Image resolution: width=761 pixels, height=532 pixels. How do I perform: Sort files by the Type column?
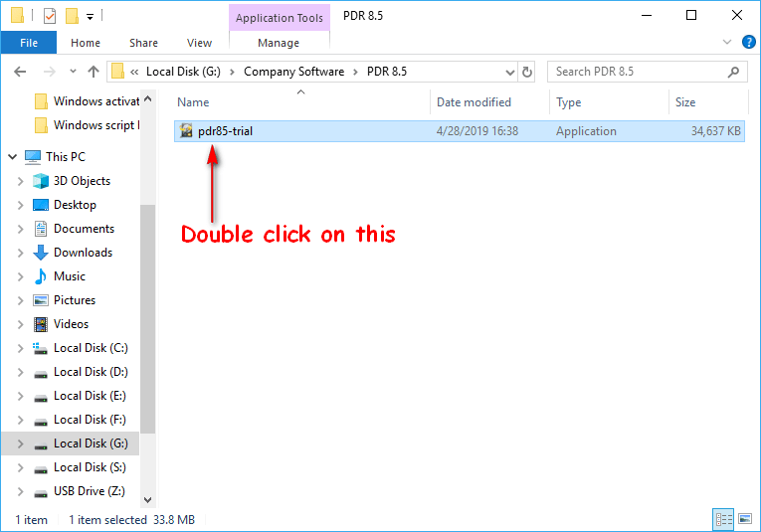568,102
